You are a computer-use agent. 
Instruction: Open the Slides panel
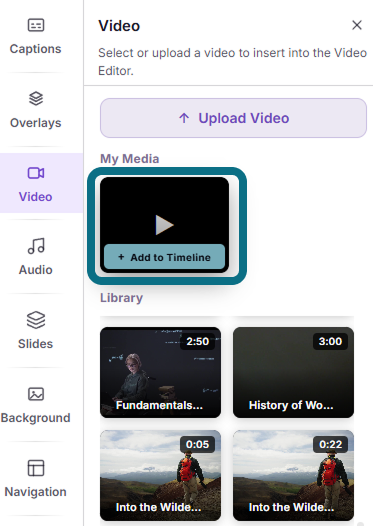(36, 330)
